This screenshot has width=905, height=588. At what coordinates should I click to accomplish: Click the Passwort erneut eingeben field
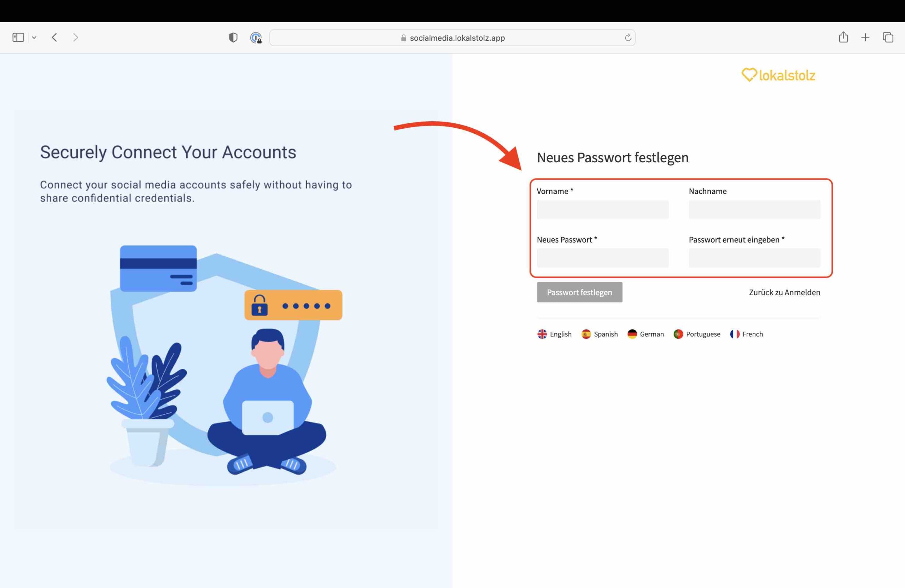[754, 258]
